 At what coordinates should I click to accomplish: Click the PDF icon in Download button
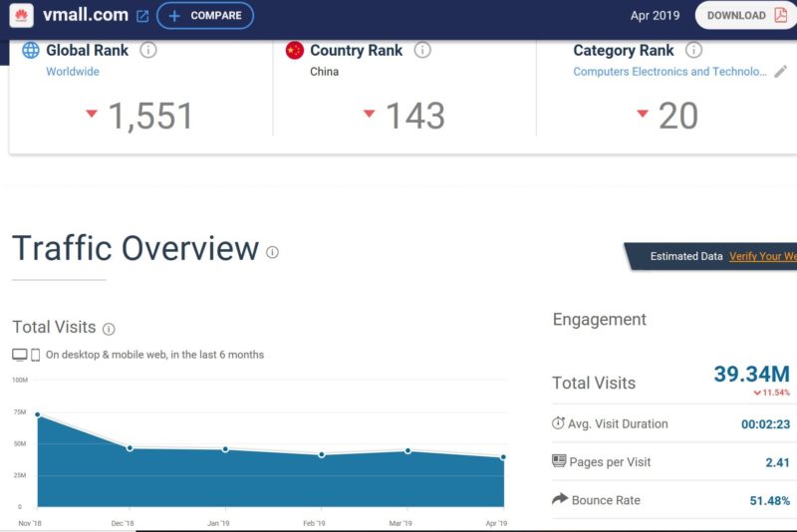click(x=780, y=15)
